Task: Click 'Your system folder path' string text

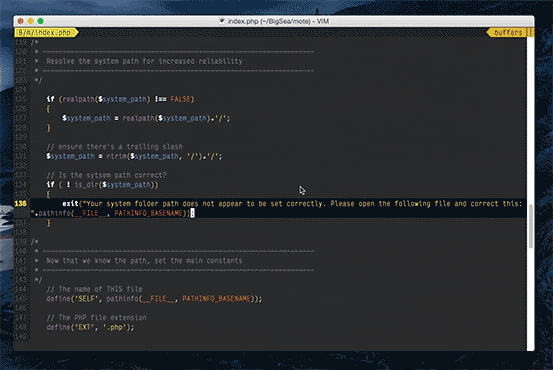Action: click(134, 204)
